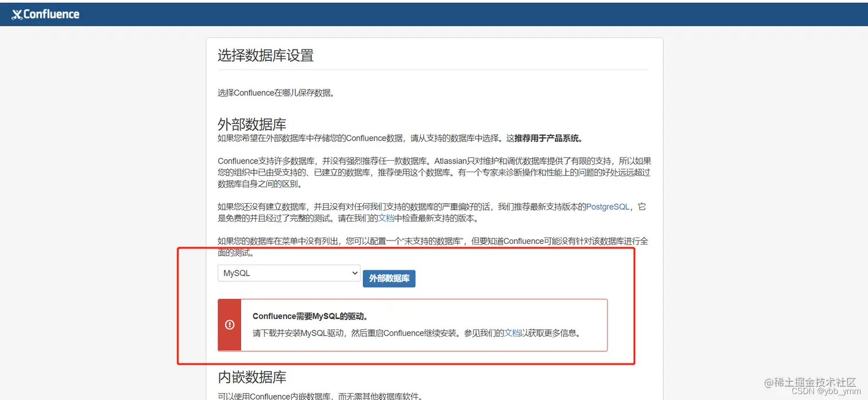Open the 文档 link about supported versions
Image resolution: width=868 pixels, height=400 pixels.
pos(386,218)
